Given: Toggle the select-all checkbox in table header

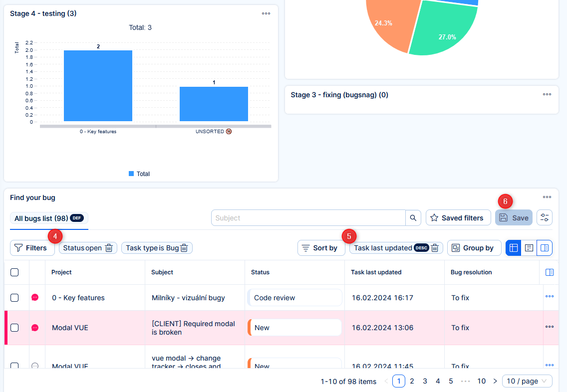Looking at the screenshot, I should (x=14, y=272).
